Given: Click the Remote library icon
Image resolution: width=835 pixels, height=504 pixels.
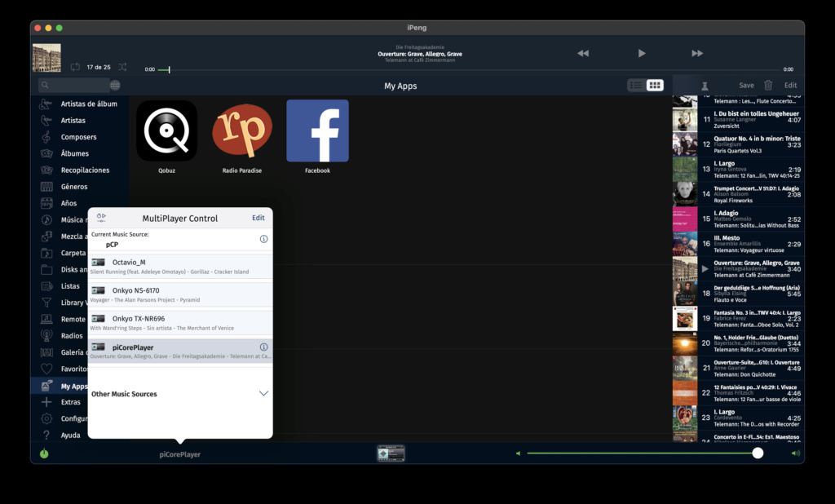Looking at the screenshot, I should coord(46,319).
